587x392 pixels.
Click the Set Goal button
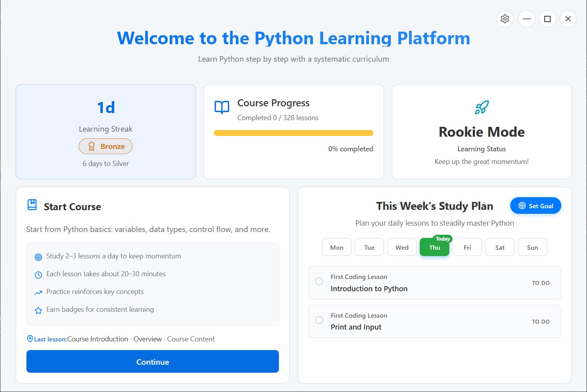(536, 206)
